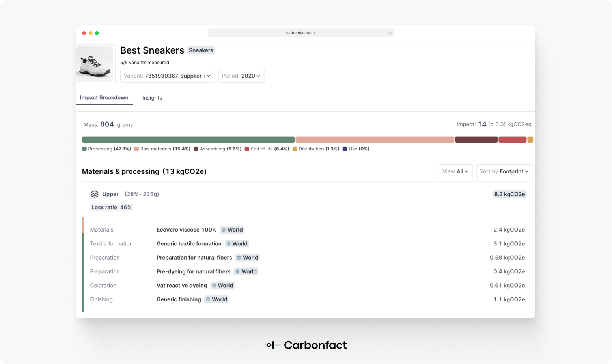Click the Raw materials pink bar segment

(x=375, y=140)
